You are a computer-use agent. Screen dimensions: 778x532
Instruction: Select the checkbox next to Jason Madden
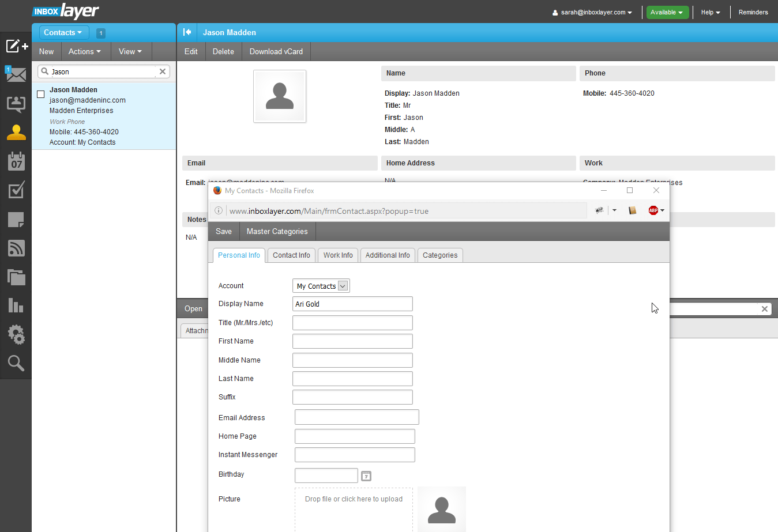(x=40, y=94)
